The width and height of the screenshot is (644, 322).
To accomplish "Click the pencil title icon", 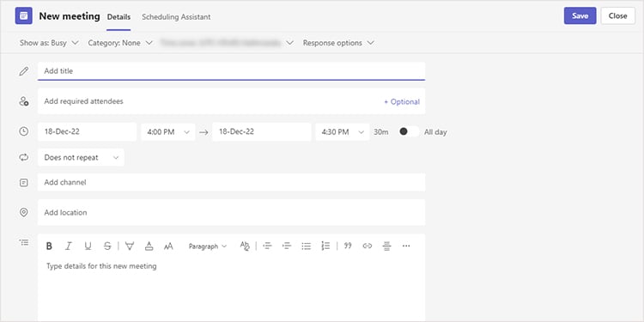I will [24, 71].
